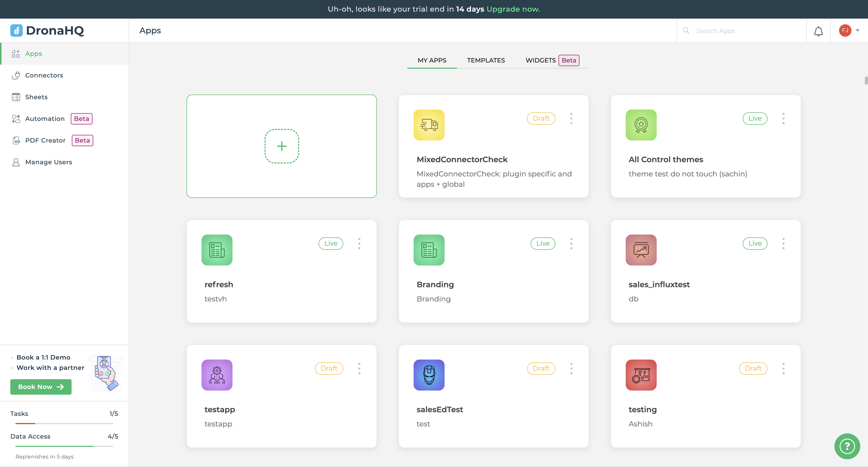This screenshot has width=868, height=467.
Task: Click the testing app title
Action: 642,410
